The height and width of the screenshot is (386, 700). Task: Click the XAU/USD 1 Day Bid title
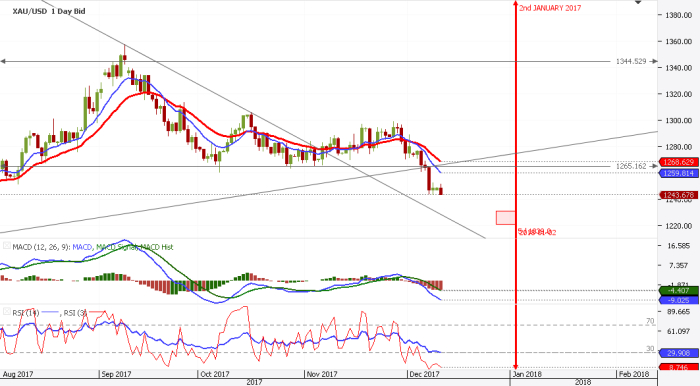click(49, 11)
